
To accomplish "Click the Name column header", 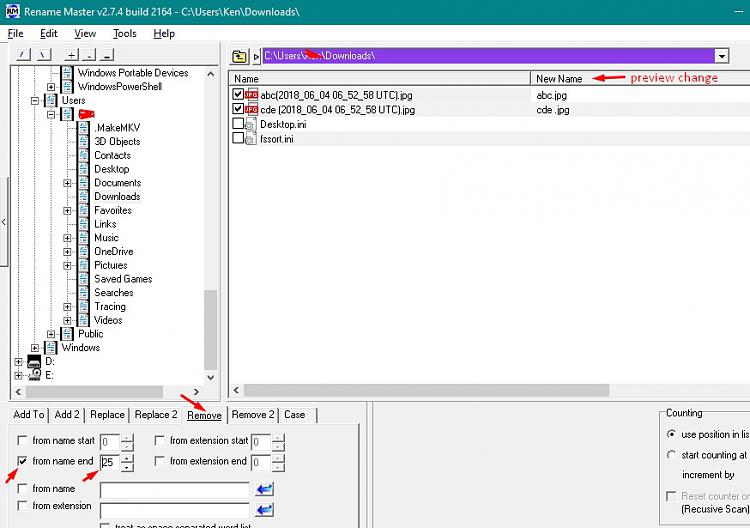I will 380,78.
